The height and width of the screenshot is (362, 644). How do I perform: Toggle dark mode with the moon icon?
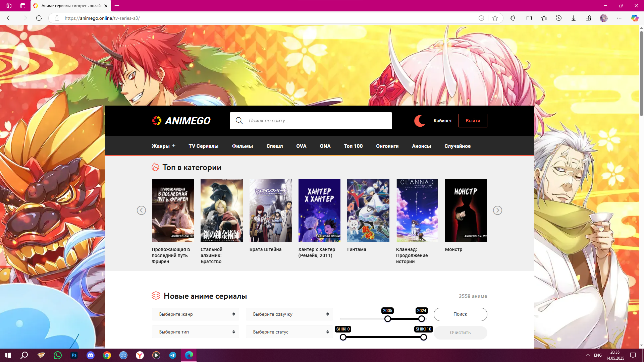pos(420,121)
